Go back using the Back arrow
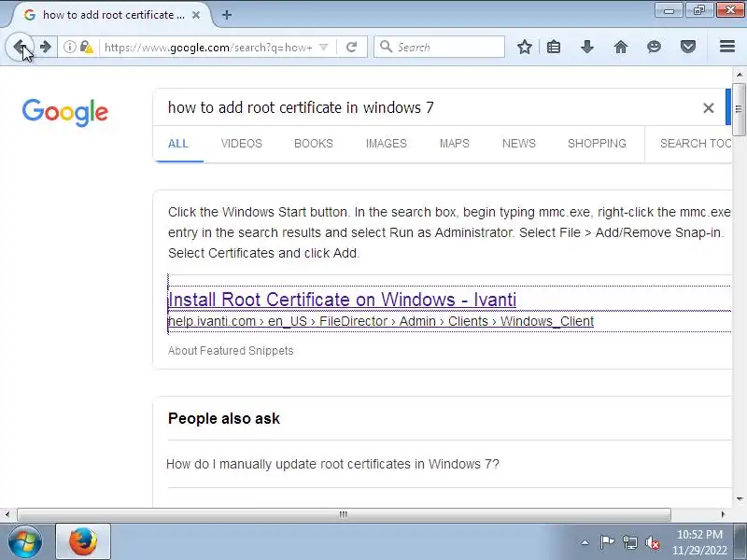Viewport: 747px width, 560px height. click(20, 47)
